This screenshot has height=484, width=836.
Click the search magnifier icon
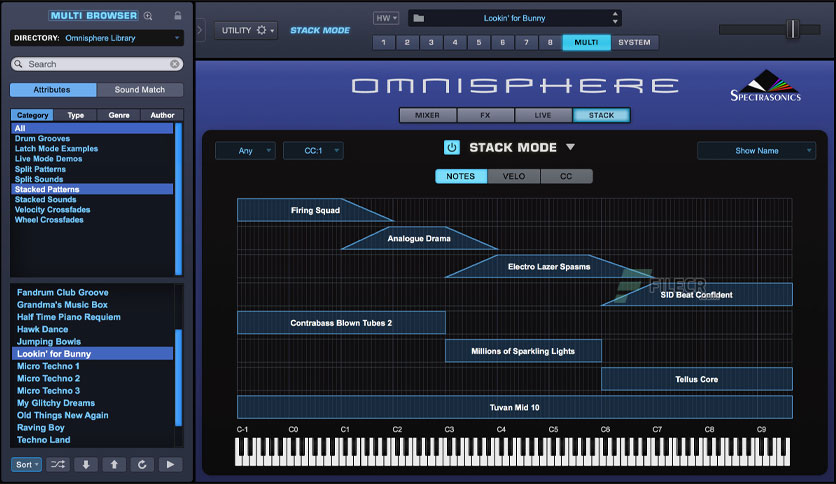(x=19, y=64)
